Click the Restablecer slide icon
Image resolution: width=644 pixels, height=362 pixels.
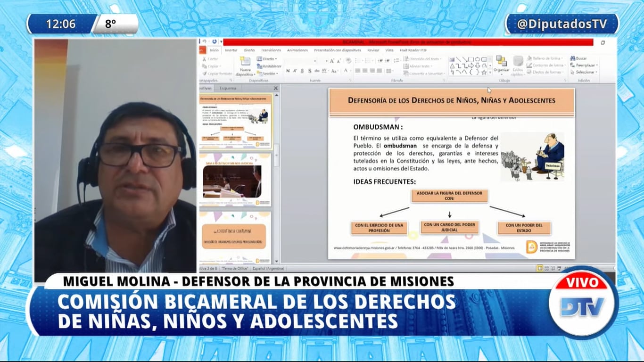269,66
